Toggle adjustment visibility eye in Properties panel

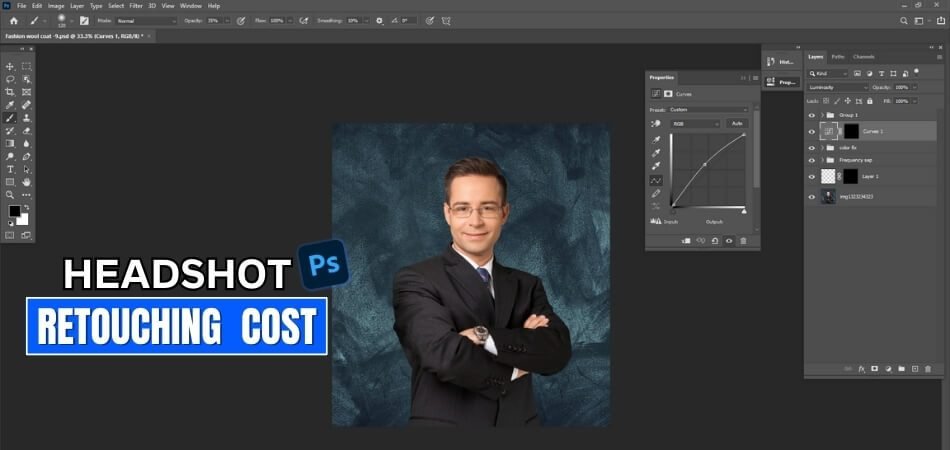pyautogui.click(x=729, y=240)
